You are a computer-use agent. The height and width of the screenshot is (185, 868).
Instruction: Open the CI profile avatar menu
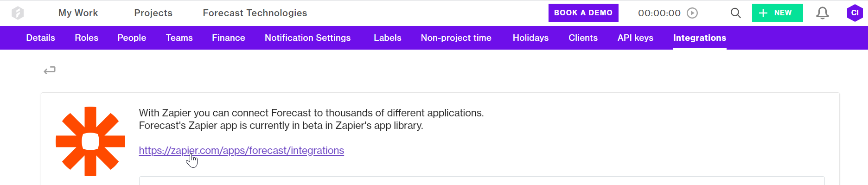tap(855, 13)
